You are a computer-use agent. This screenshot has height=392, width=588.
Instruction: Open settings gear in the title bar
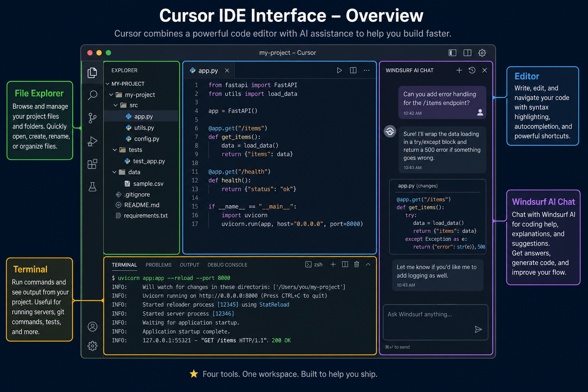[x=482, y=53]
